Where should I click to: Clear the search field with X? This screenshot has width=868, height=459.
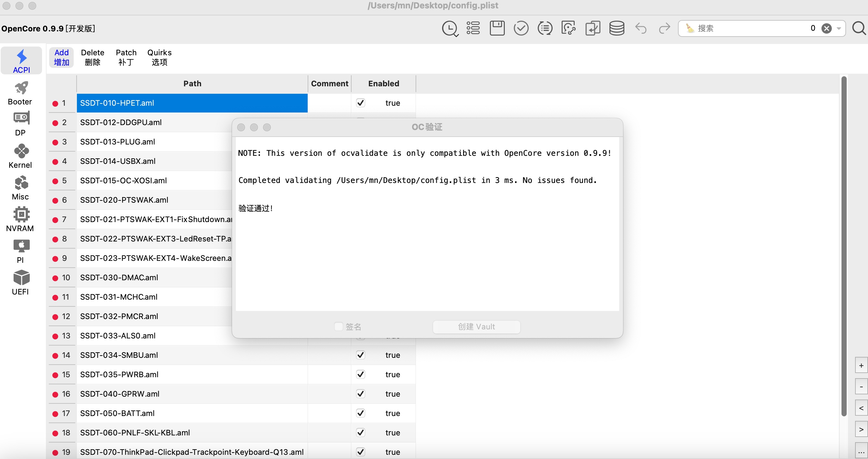pos(826,28)
